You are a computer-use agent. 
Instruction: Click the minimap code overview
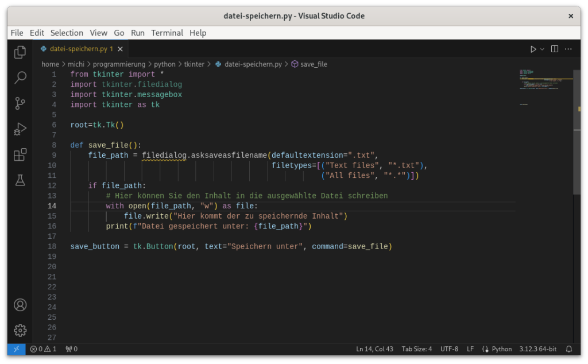(546, 87)
